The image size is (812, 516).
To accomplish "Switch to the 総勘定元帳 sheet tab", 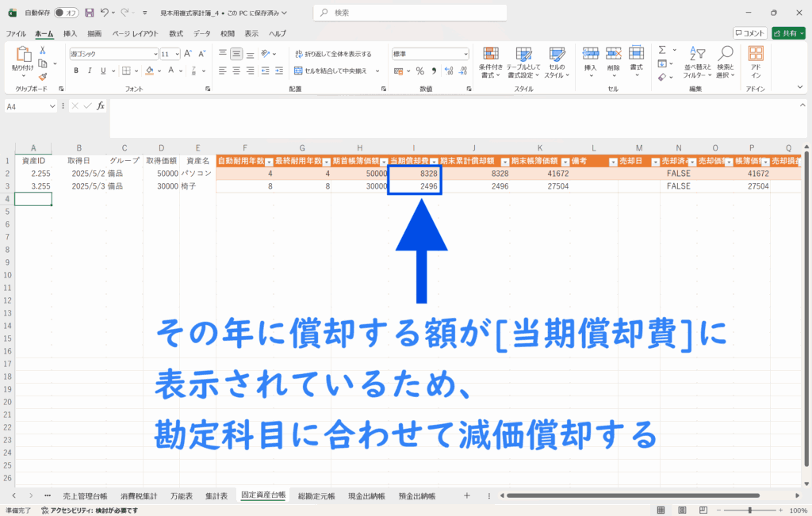I will point(316,495).
